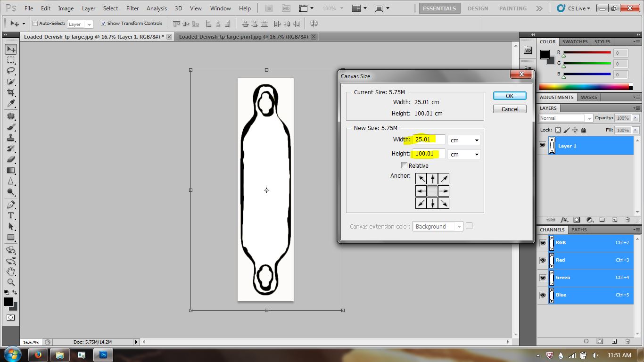Select the Horizontal Type tool
The height and width of the screenshot is (362, 644).
pos(10,215)
